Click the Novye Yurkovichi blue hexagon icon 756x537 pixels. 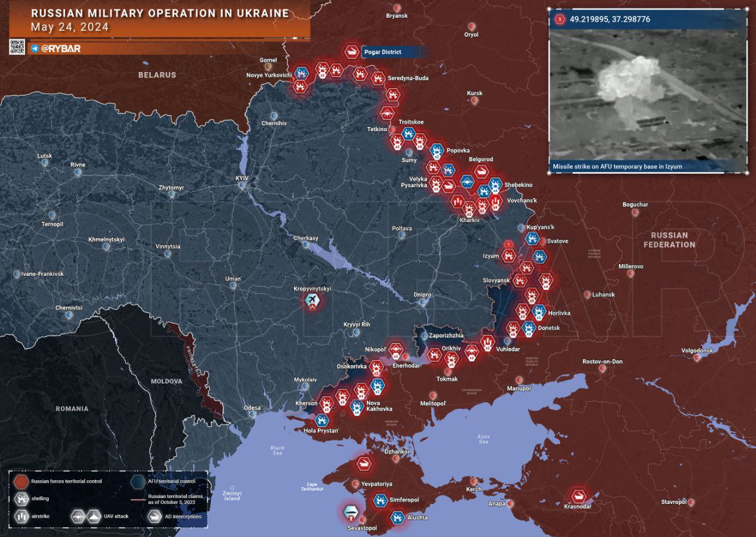point(302,73)
